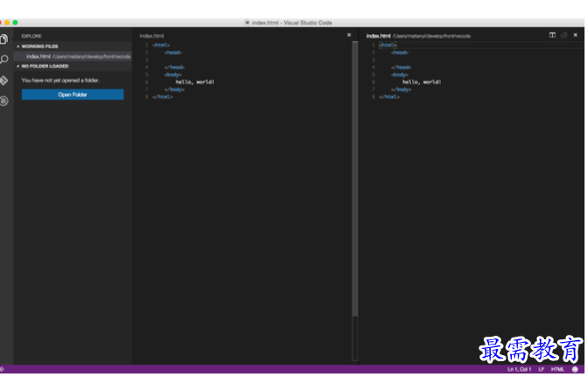Viewport: 588px width, 377px height.
Task: Click the left editor vertical scrollbar
Action: [355, 179]
